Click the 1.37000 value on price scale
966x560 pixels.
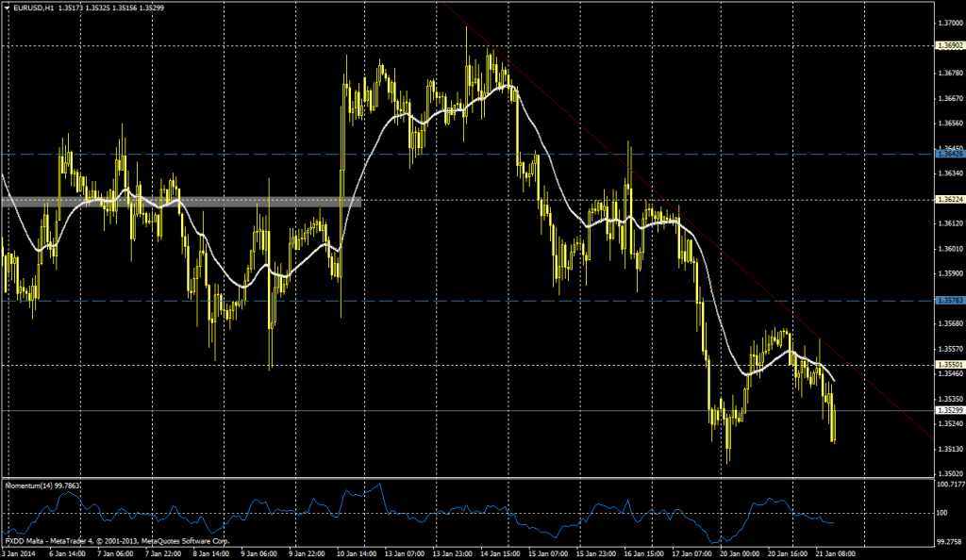click(948, 22)
